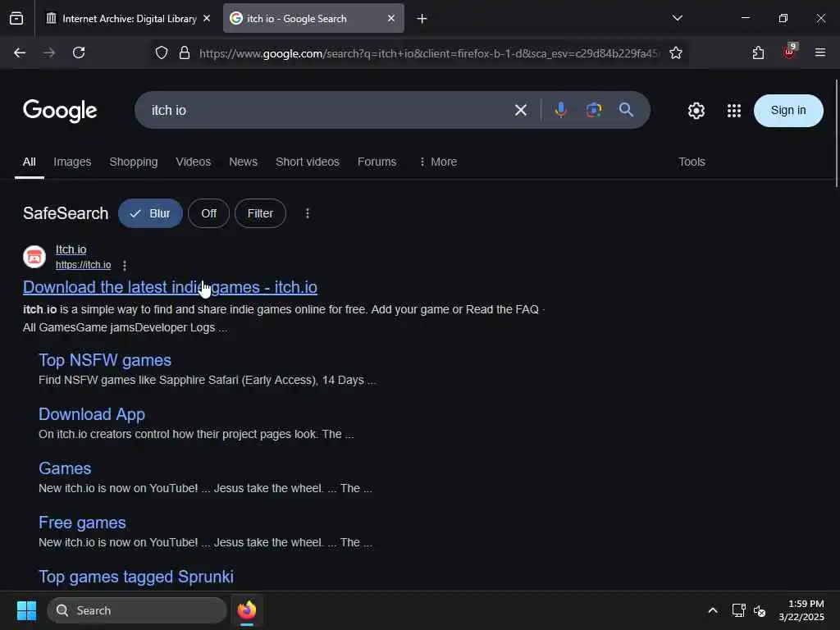Open Top NSFW games sitelink
The height and width of the screenshot is (630, 840).
tap(105, 360)
